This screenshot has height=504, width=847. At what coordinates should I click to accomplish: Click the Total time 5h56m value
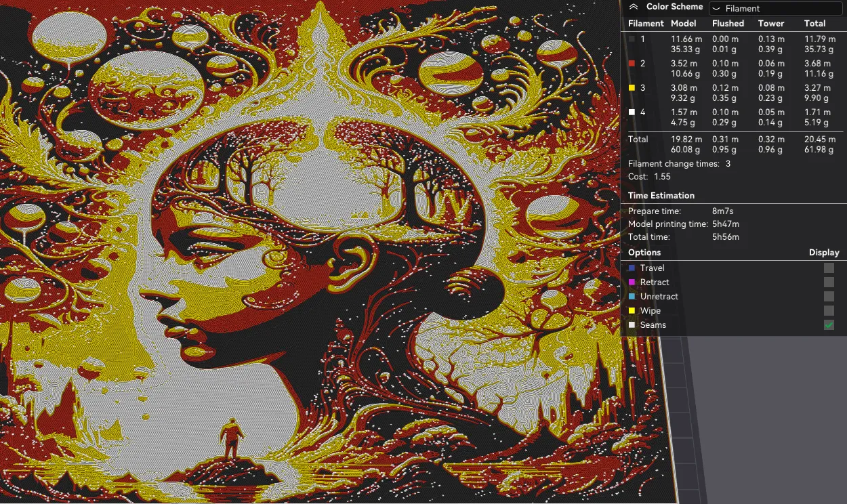[x=726, y=237]
